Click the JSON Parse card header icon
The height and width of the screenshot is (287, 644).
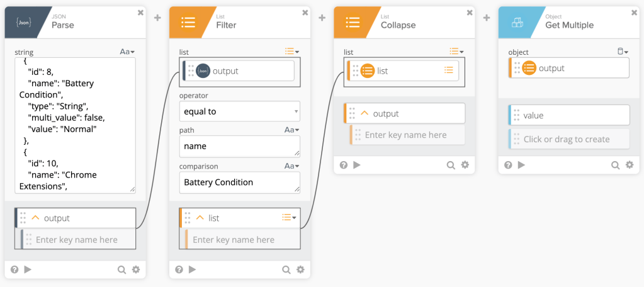tap(23, 23)
